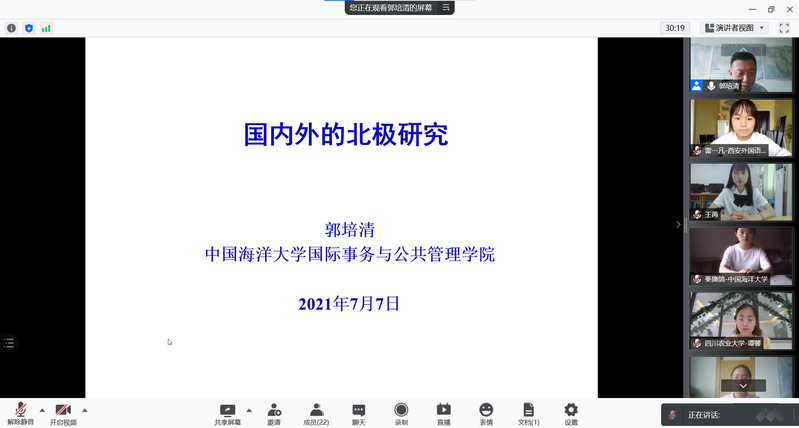The height and width of the screenshot is (428, 799).
Task: Click the 直播 live stream icon
Action: (x=443, y=411)
